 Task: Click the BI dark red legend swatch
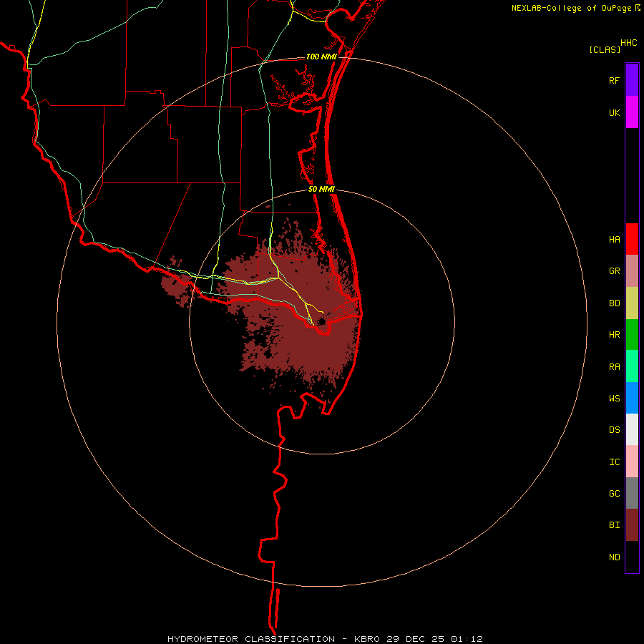tap(632, 525)
